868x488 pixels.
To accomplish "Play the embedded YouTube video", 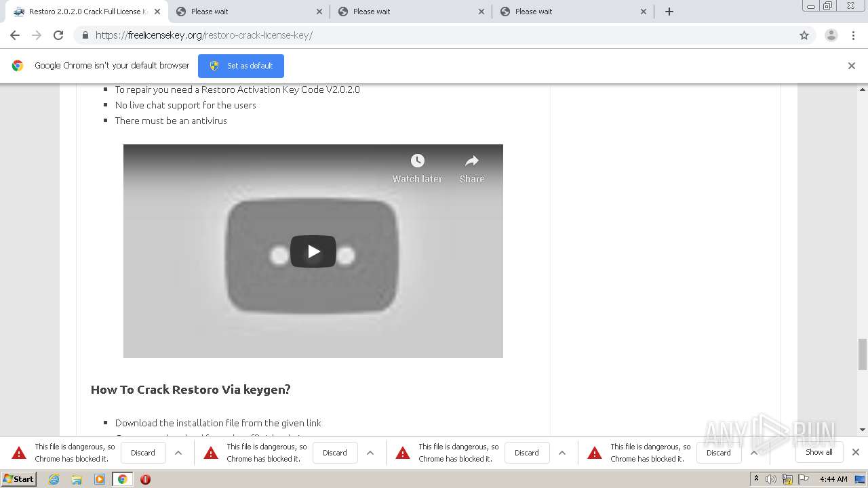I will coord(313,251).
